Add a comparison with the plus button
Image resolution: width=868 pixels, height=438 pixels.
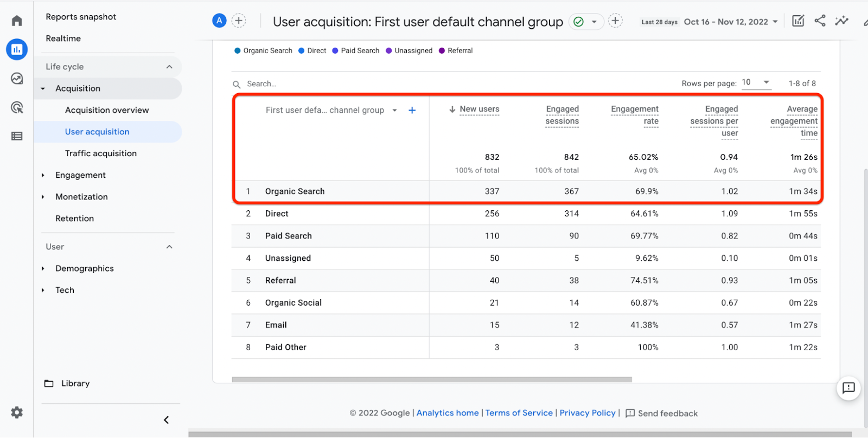239,21
